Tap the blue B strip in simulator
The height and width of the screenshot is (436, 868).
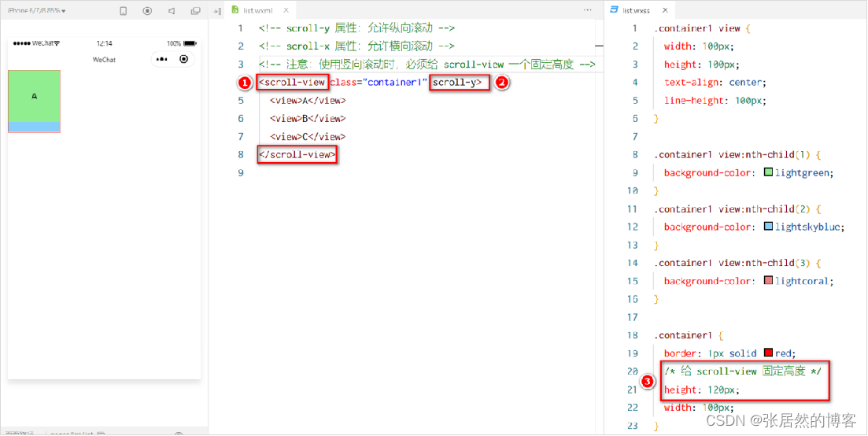(x=35, y=127)
